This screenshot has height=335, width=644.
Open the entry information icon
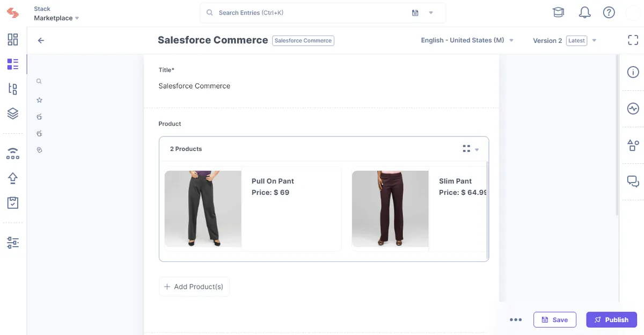click(x=633, y=72)
